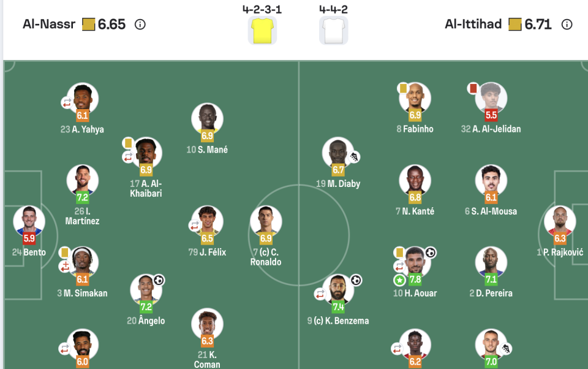Click the red card on A. Al-Jelidan
This screenshot has width=588, height=369.
472,88
